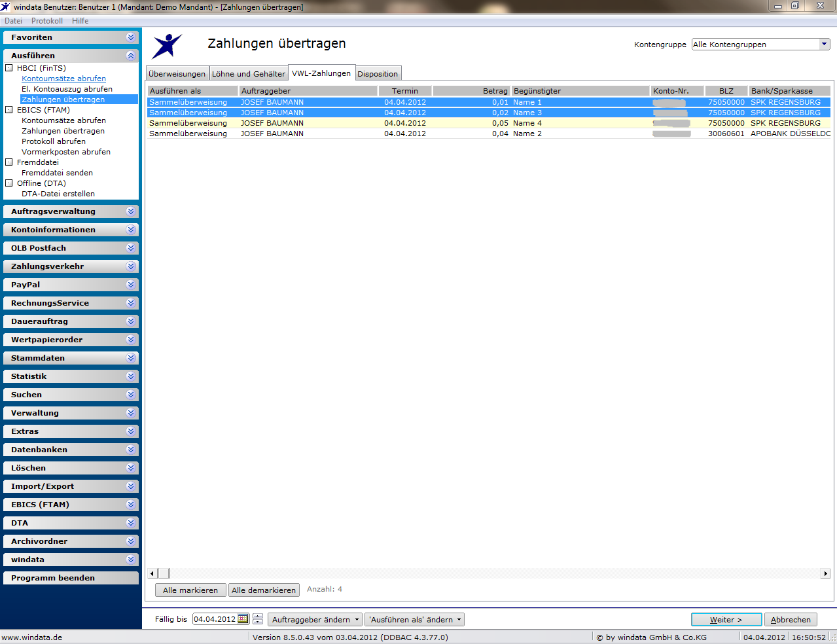Open the Kontengruppe dropdown
The height and width of the screenshot is (644, 837).
[825, 45]
